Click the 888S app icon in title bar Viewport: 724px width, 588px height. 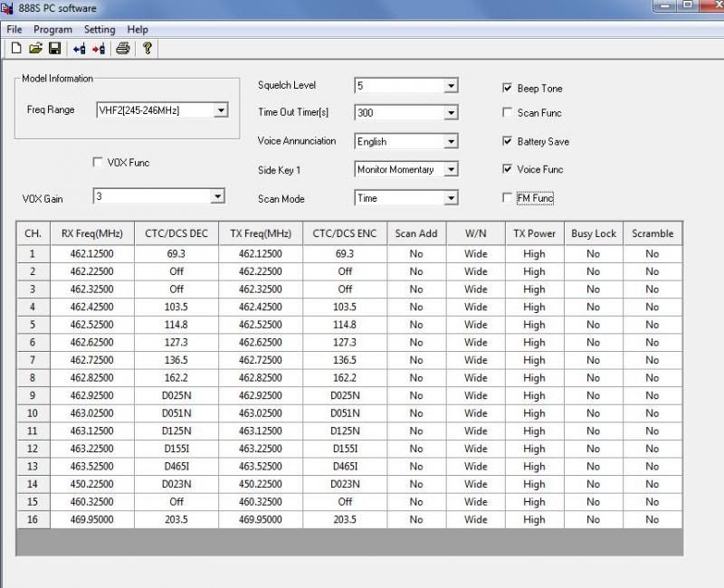(x=7, y=8)
